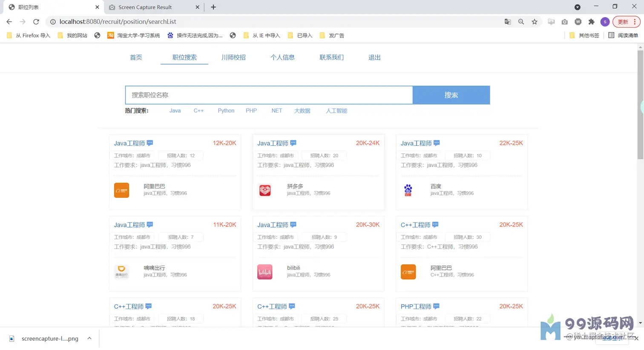644x350 pixels.
Task: Click the page vertical scrollbar thumb
Action: pyautogui.click(x=640, y=105)
